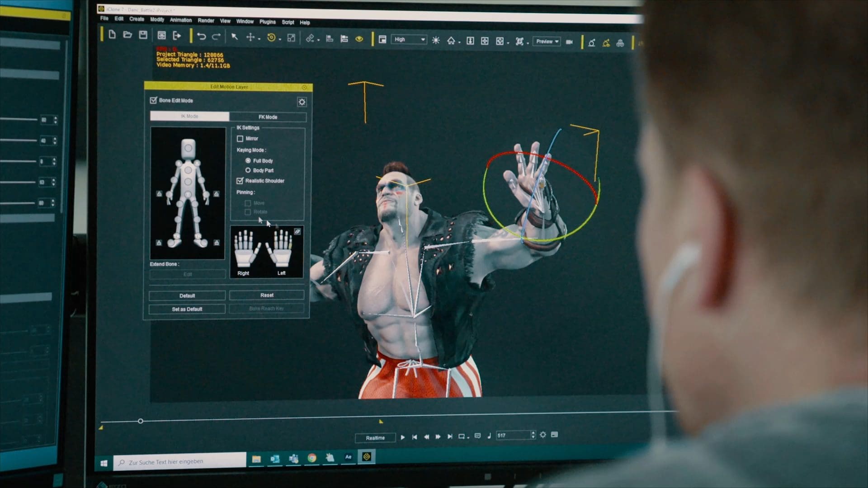Click the current frame number field
The height and width of the screenshot is (488, 868).
[513, 435]
